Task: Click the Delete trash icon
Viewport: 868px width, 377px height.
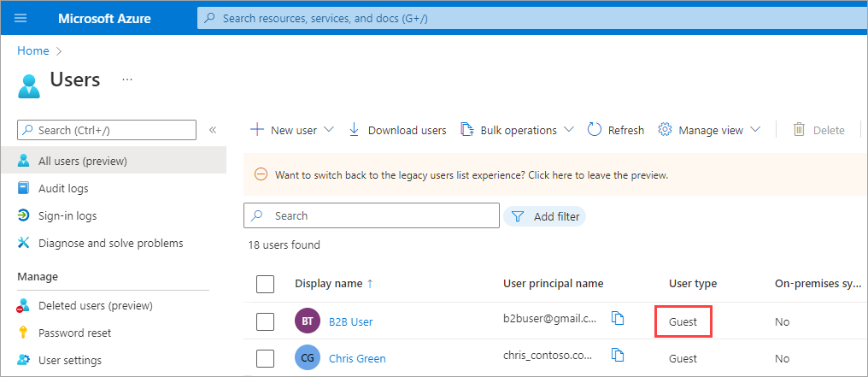Action: pyautogui.click(x=799, y=130)
